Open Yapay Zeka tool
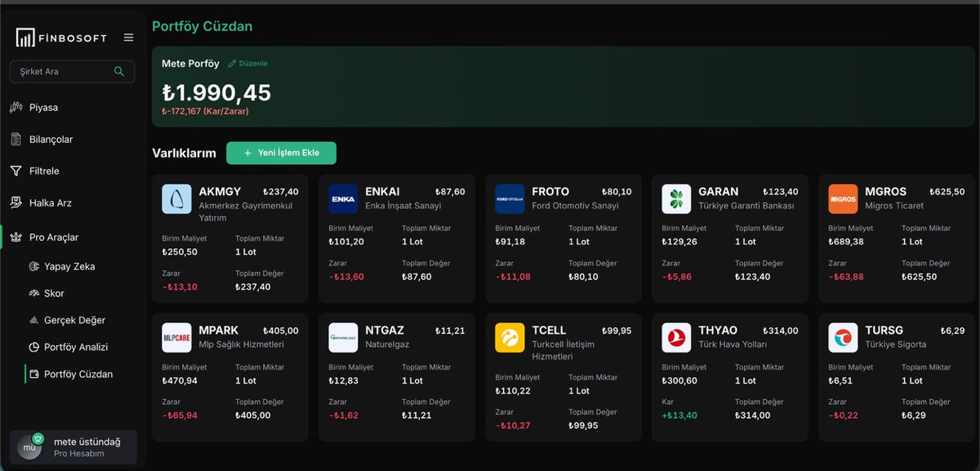Viewport: 980px width, 471px height. [x=69, y=267]
